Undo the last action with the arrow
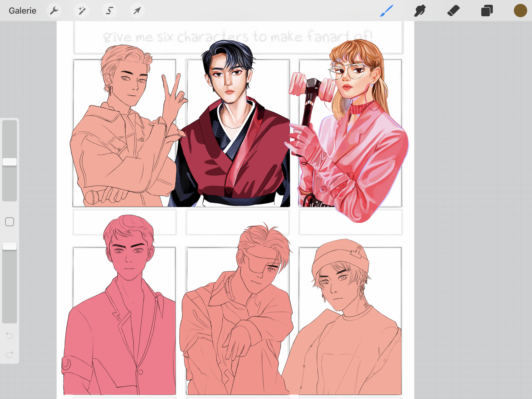Screen dimensions: 532x399 10,336
